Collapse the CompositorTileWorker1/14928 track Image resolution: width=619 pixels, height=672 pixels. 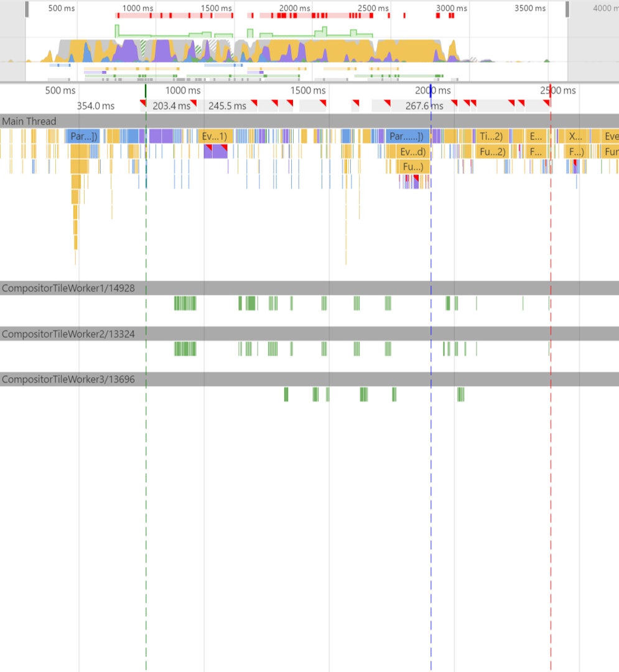tap(68, 288)
